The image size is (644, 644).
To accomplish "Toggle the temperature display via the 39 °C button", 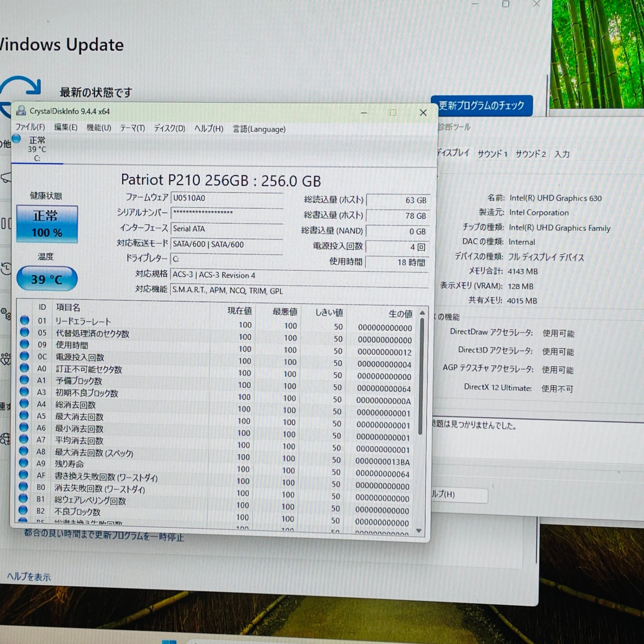I will [46, 279].
